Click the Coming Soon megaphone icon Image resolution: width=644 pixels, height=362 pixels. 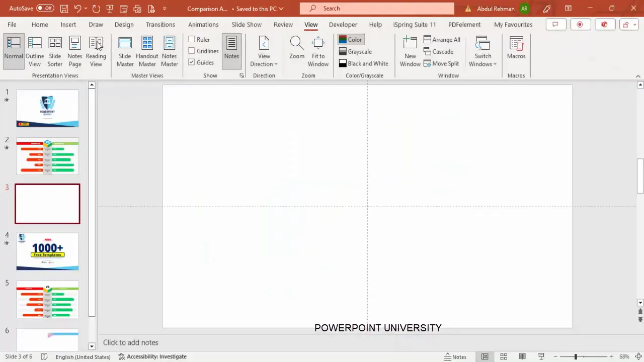[547, 9]
